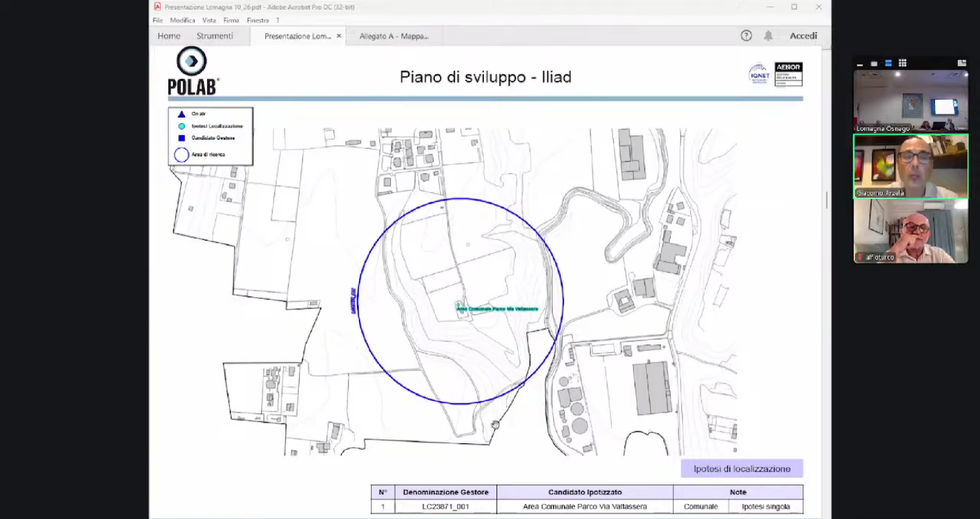Viewport: 980px width, 519px height.
Task: Open the notifications bell
Action: tap(768, 36)
